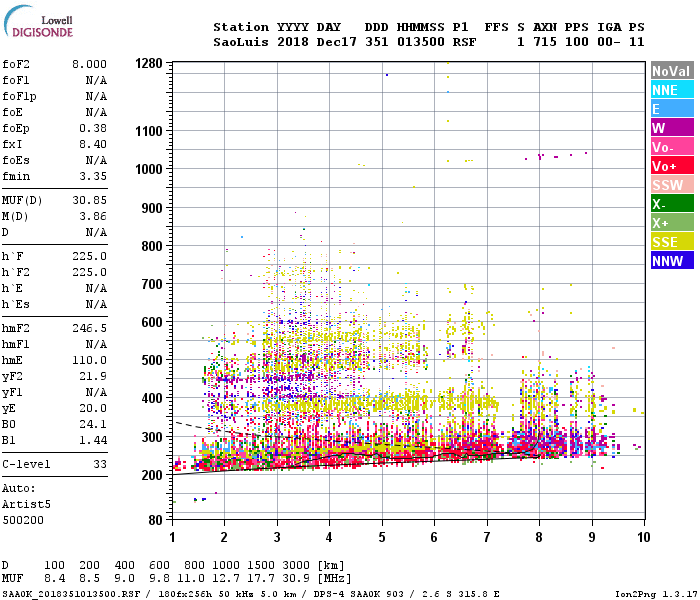Click the [MHz] unit label

pyautogui.click(x=334, y=579)
